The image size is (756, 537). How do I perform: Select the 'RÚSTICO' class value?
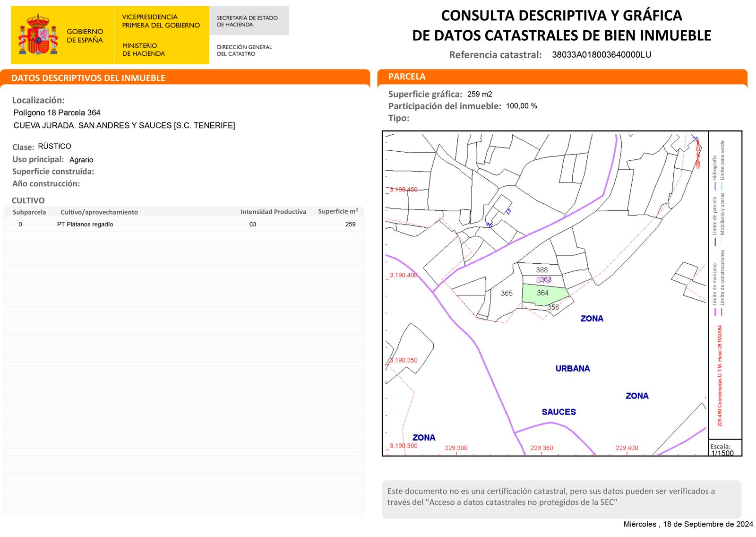tap(54, 146)
